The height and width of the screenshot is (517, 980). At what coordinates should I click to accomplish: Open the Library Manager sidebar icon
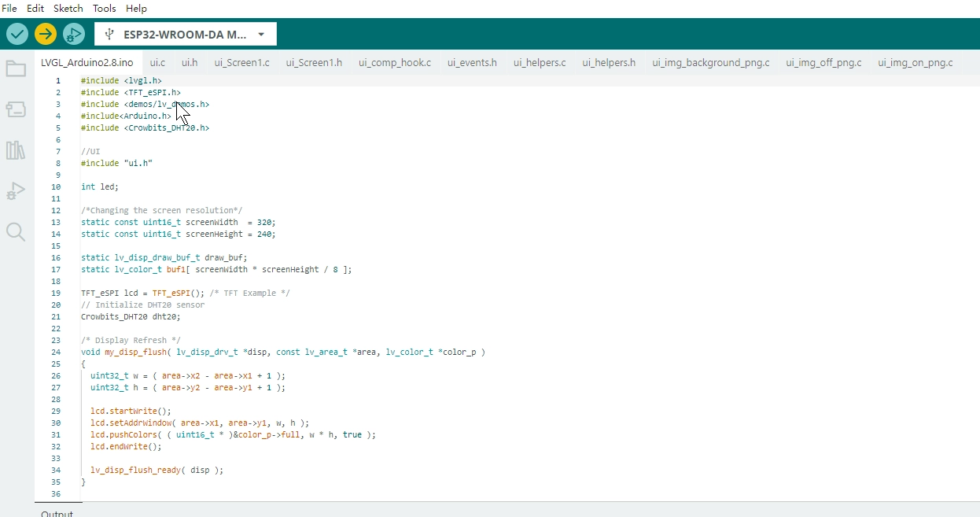[16, 150]
